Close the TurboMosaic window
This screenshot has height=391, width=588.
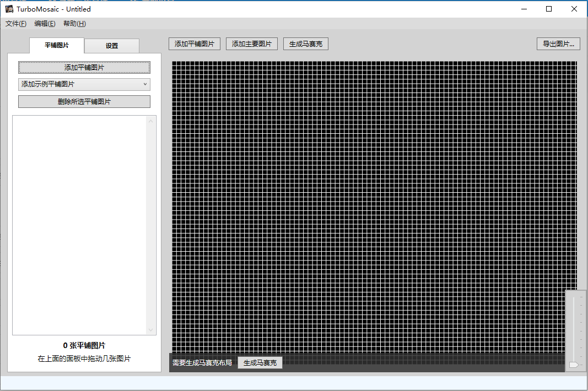coord(574,9)
